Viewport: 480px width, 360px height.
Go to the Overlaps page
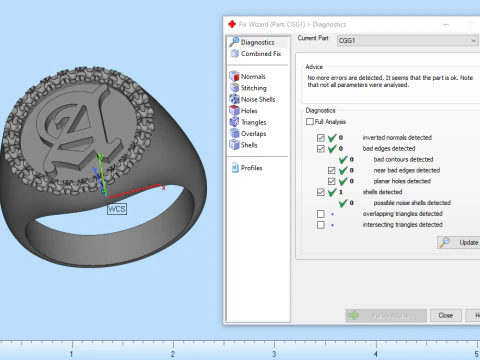pos(254,134)
